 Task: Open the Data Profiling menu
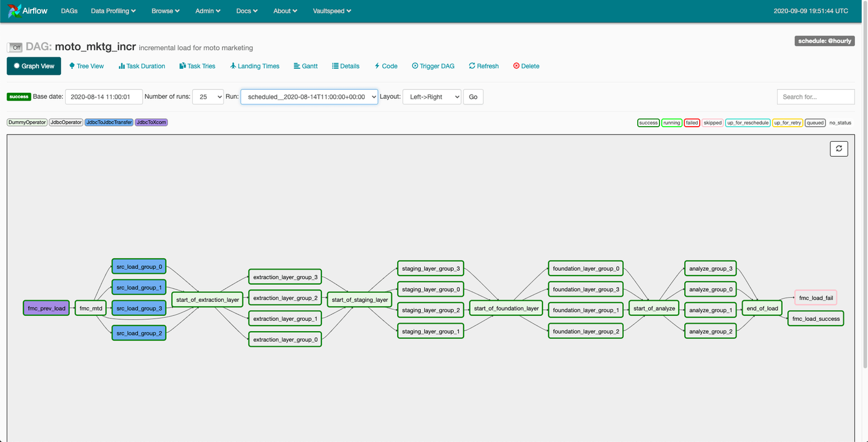(113, 11)
